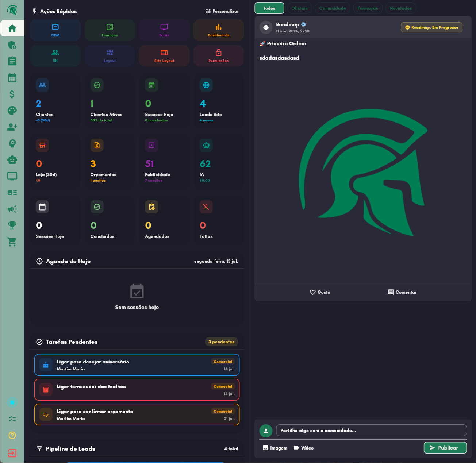The width and height of the screenshot is (476, 463).
Task: Open the calendar icon in the sidebar
Action: (x=12, y=78)
